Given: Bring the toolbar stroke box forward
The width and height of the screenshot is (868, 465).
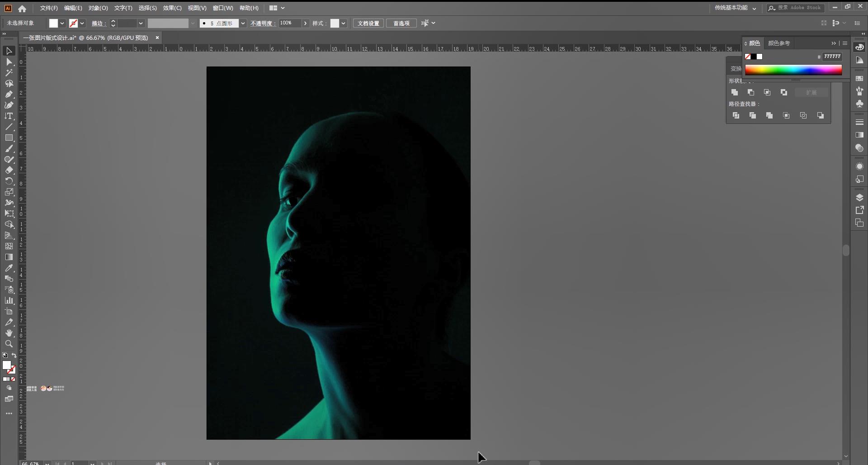Looking at the screenshot, I should [x=12, y=370].
